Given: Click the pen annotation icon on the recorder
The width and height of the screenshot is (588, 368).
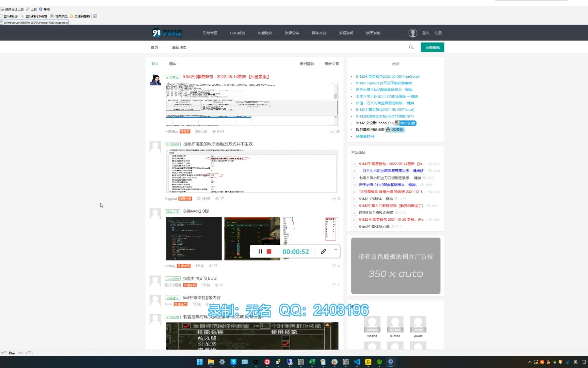Looking at the screenshot, I should (323, 251).
